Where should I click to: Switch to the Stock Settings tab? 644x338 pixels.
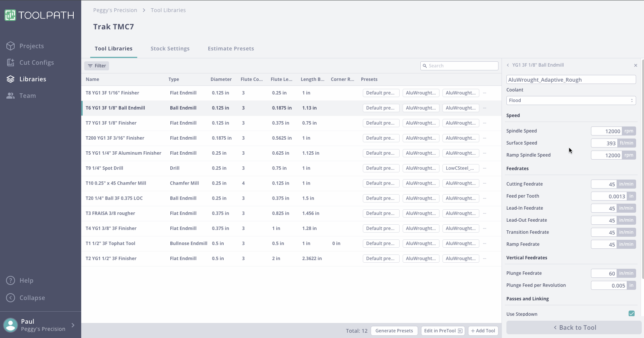170,49
